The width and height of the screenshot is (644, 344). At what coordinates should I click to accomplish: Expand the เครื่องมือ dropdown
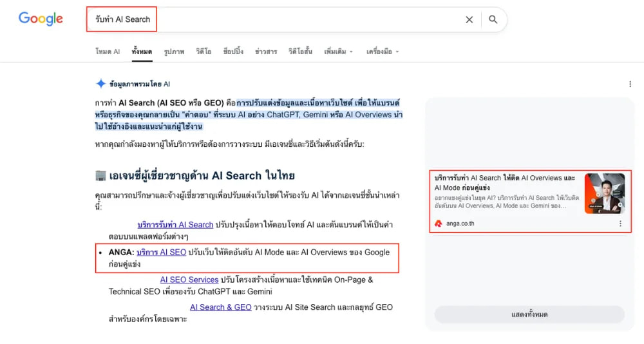(383, 52)
